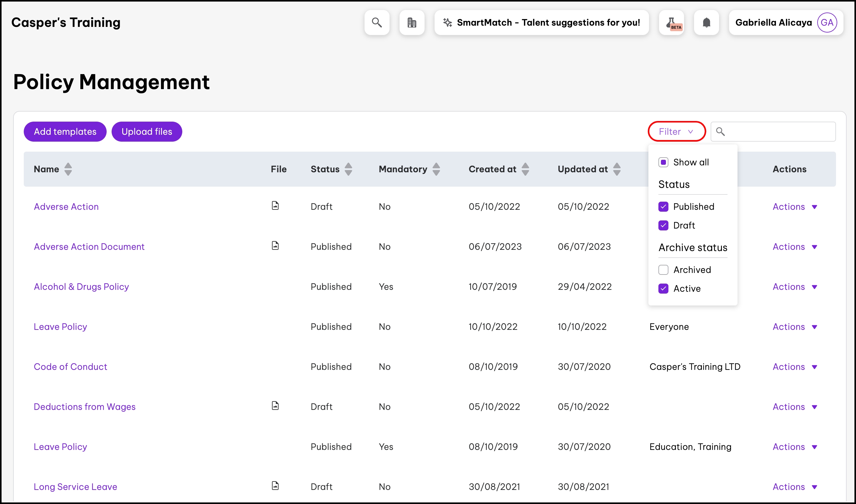Screen dimensions: 856x504
Task: Open file icon for Deductions from Wages
Action: coord(275,406)
